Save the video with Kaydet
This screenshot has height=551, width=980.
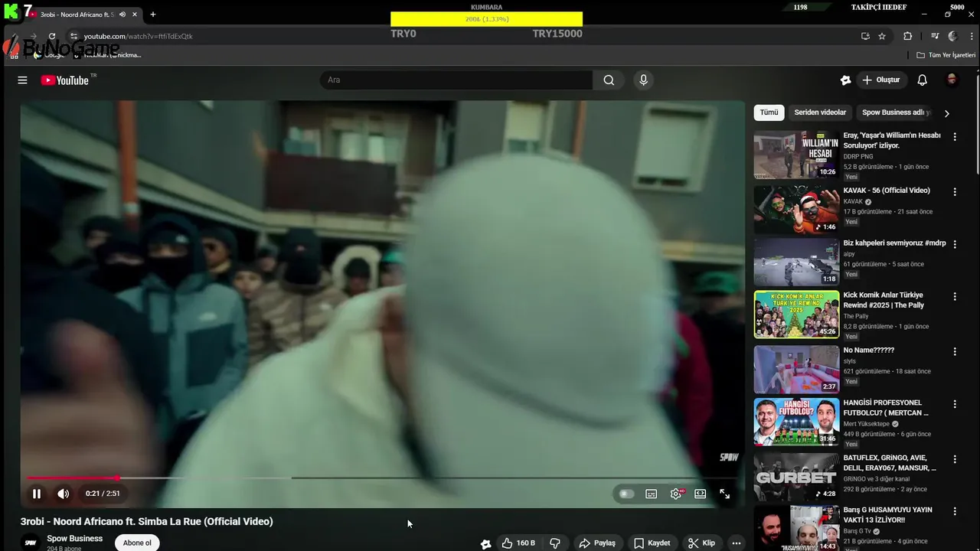click(x=652, y=543)
